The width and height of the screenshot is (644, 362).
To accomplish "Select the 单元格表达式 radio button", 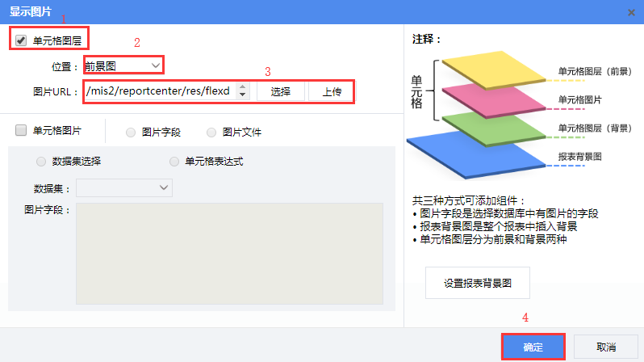I will [174, 161].
